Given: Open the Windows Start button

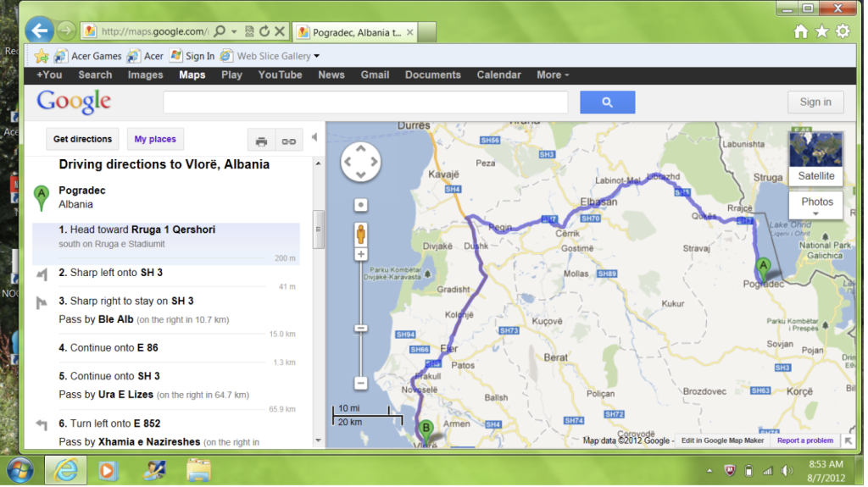Looking at the screenshot, I should point(20,472).
